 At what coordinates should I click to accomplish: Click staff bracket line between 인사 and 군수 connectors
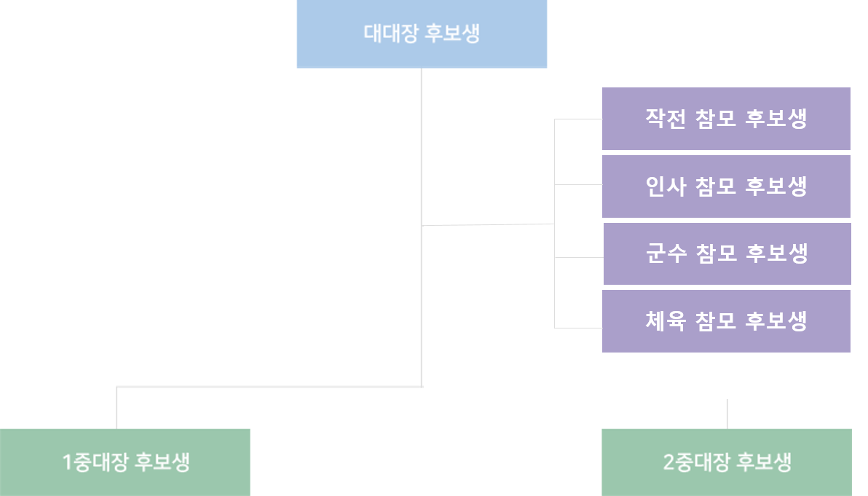pos(555,221)
